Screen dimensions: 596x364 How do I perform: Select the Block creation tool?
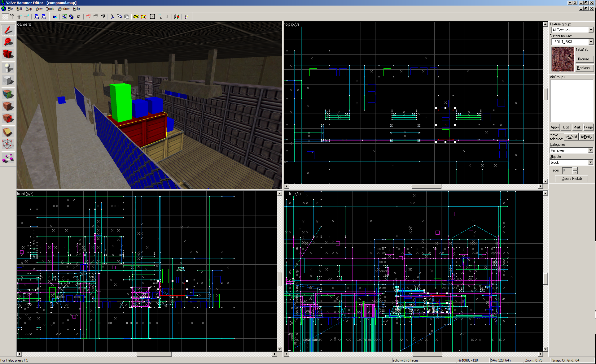8,80
